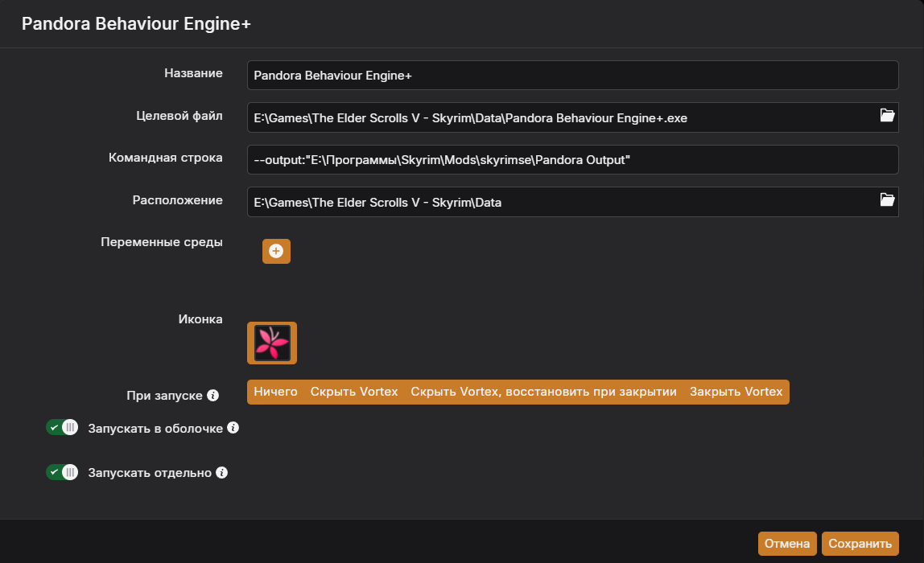
Task: Click the Отмена button
Action: pyautogui.click(x=786, y=544)
